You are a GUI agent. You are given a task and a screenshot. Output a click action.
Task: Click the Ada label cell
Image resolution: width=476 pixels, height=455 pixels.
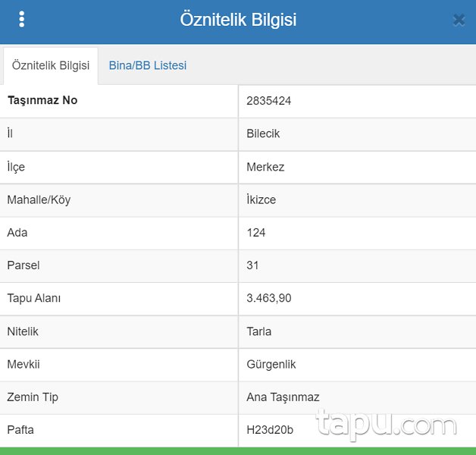click(119, 234)
